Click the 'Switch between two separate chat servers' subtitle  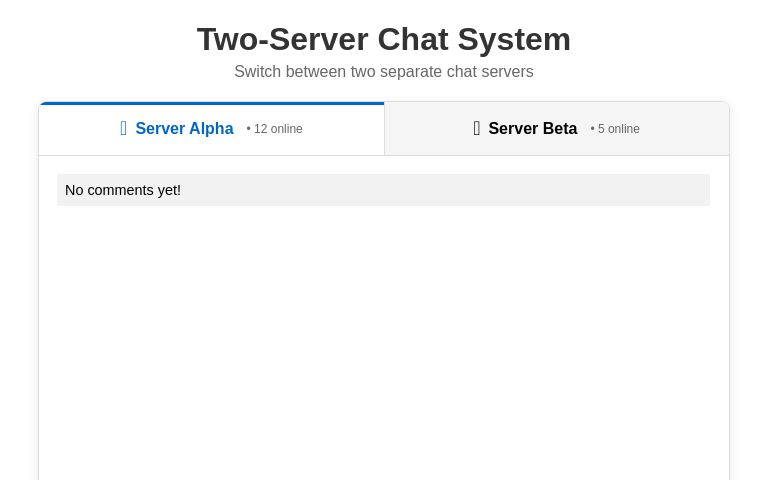click(384, 72)
